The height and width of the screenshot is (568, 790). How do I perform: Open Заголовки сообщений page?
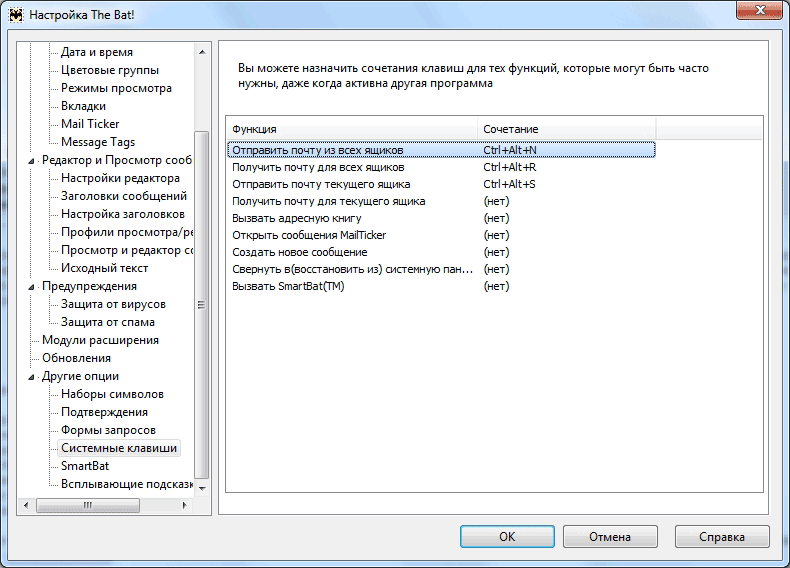(124, 196)
